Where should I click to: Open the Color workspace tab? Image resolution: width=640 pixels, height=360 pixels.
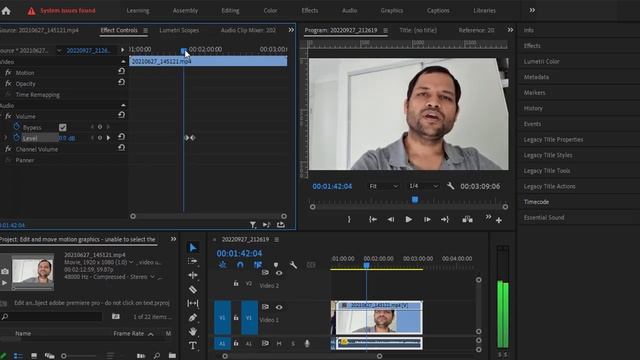point(270,11)
